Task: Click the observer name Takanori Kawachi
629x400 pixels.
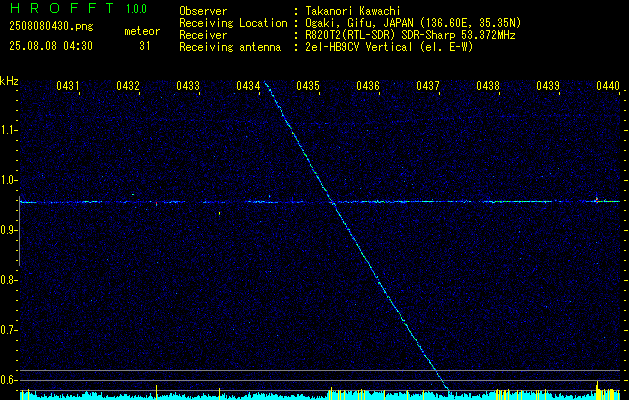Action: click(353, 11)
